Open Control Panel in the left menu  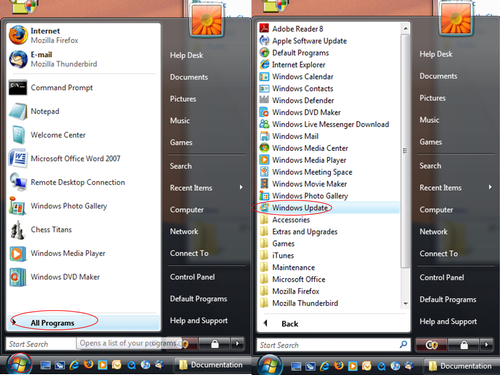tap(192, 277)
